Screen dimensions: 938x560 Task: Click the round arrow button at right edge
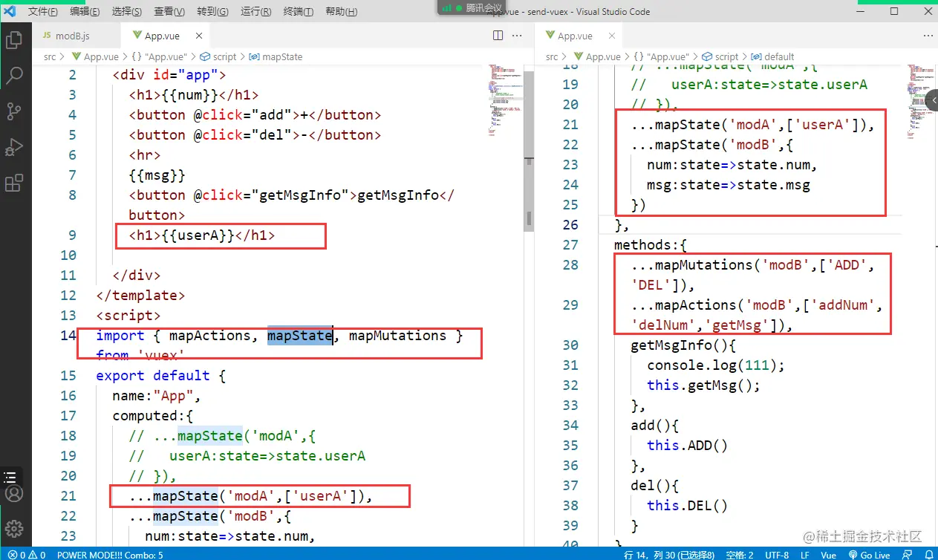[932, 101]
